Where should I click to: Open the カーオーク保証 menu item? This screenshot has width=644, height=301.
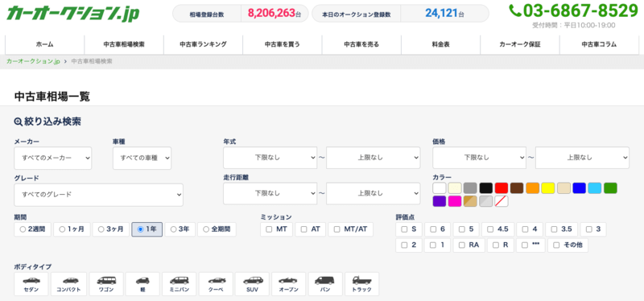520,45
